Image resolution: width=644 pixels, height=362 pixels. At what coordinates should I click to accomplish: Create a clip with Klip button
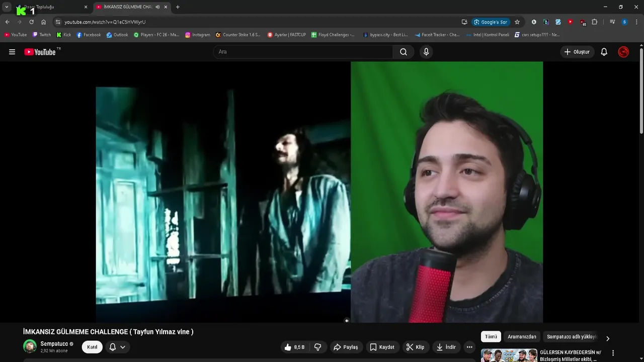[416, 347]
